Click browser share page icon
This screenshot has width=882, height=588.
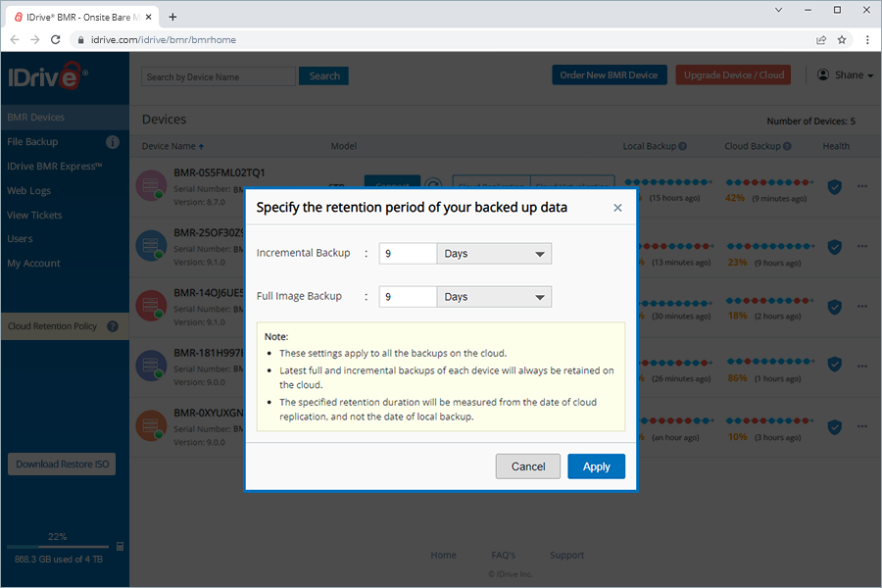click(821, 40)
